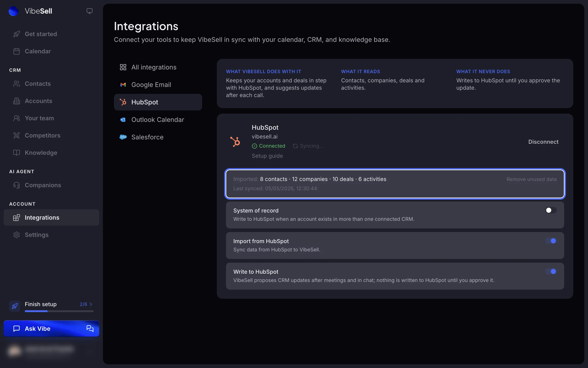Click the 2/6 setup progress count
Image resolution: width=588 pixels, height=368 pixels.
[x=83, y=305]
